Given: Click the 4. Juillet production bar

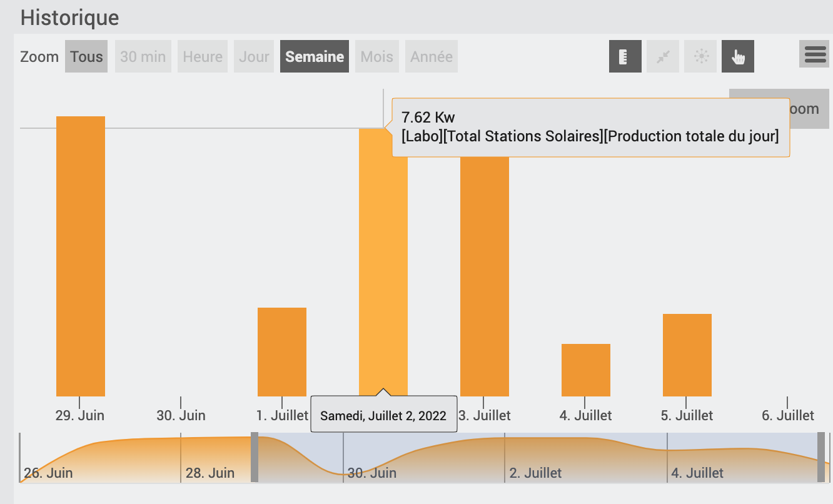Looking at the screenshot, I should pyautogui.click(x=586, y=370).
